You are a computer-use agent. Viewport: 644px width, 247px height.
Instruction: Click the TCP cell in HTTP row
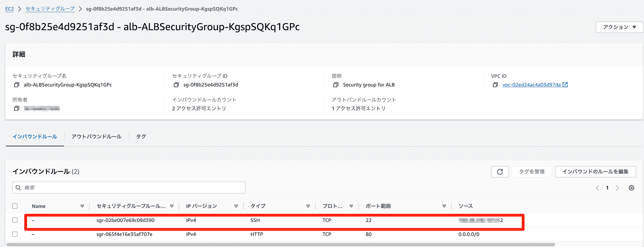point(327,234)
